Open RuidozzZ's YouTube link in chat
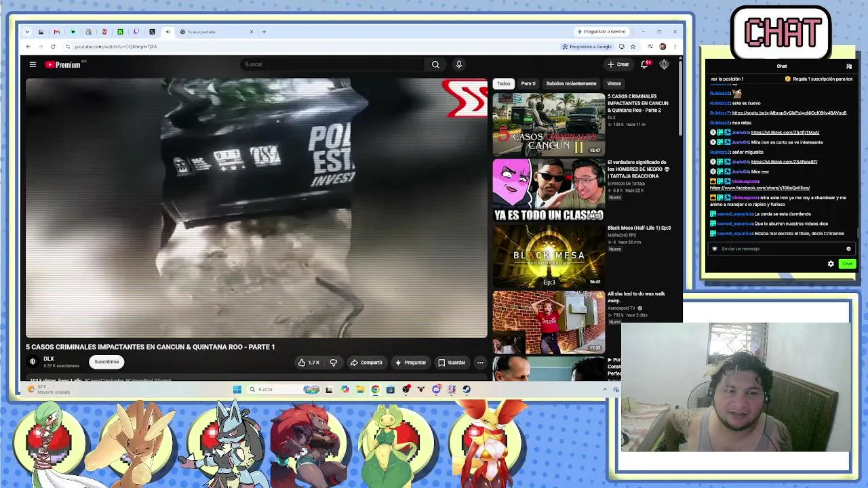 point(789,113)
